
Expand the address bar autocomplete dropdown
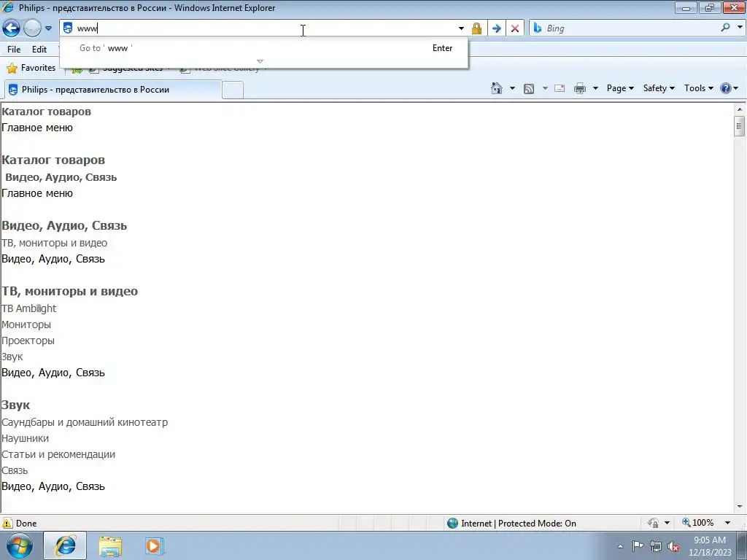461,28
